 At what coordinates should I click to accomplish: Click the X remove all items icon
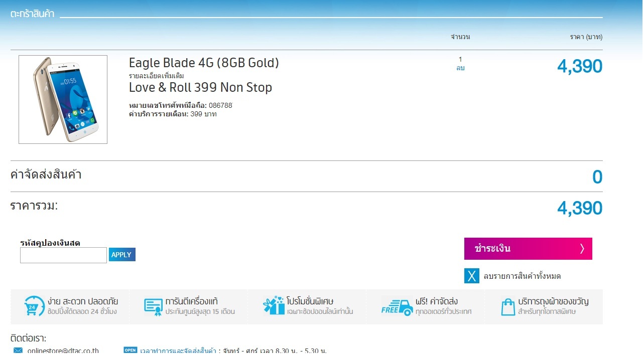(x=472, y=276)
